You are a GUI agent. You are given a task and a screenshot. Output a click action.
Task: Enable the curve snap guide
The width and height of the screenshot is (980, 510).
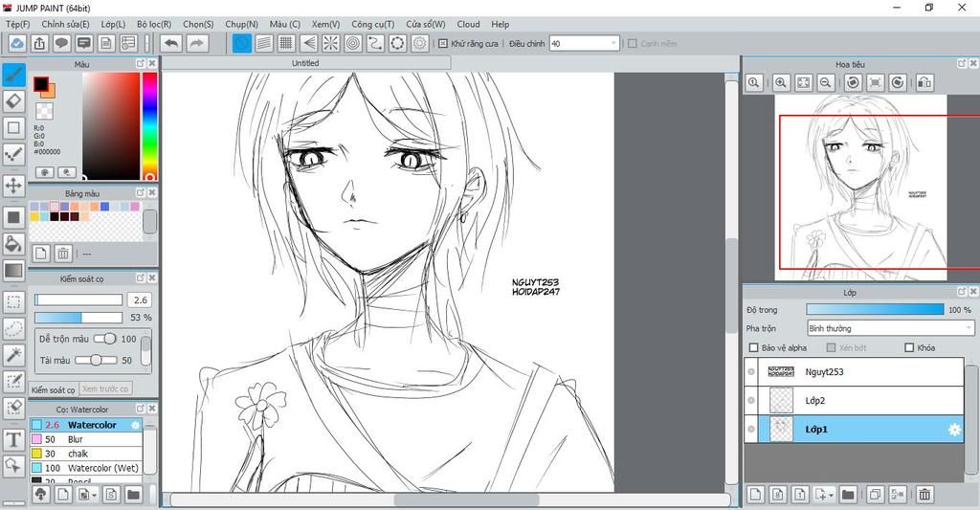click(375, 43)
